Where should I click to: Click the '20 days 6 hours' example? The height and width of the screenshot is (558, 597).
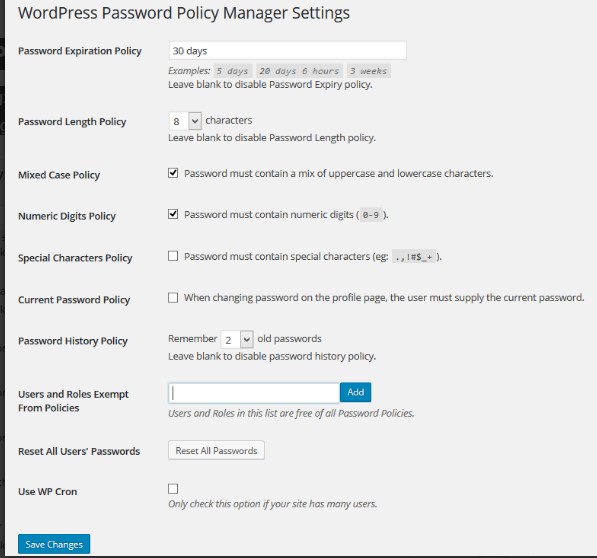coord(299,71)
